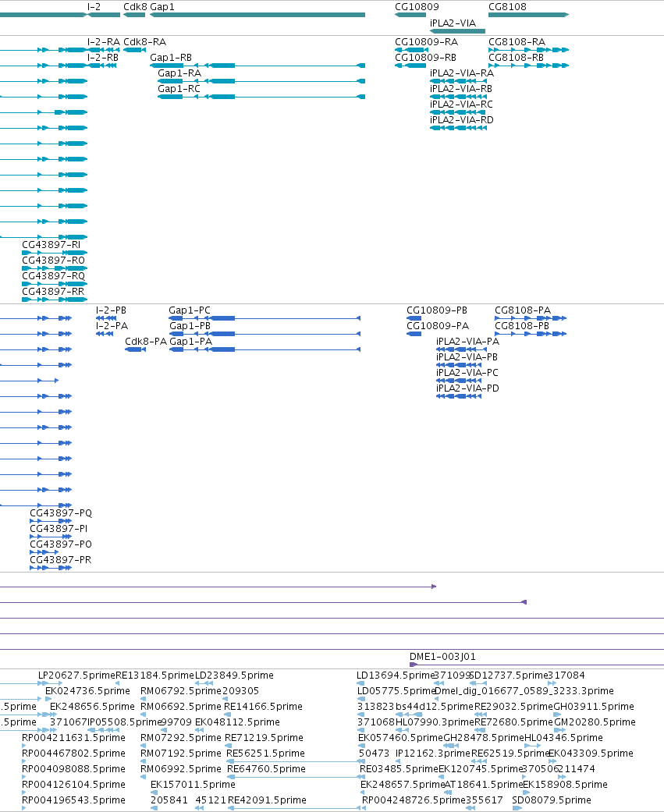Select the Dmel_dig_016677_0589_3233.3prime label
Viewport: 664px width, 812px height.
tap(524, 691)
